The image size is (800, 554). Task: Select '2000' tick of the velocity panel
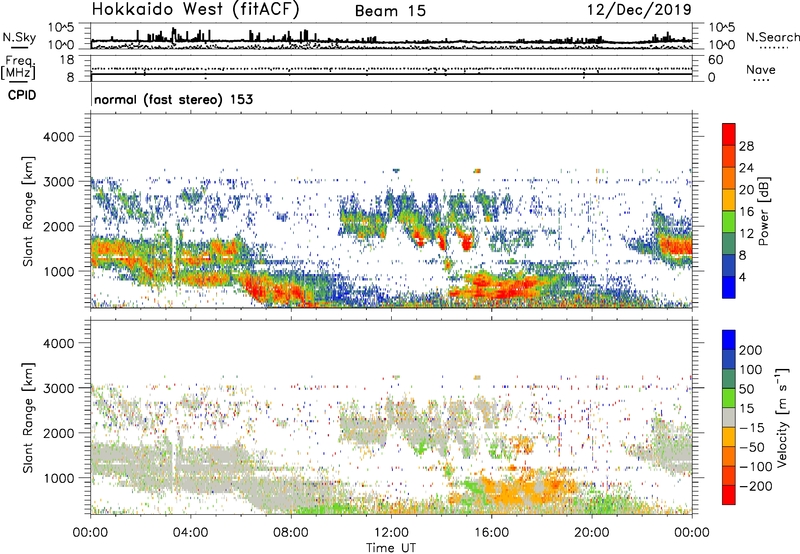coord(58,433)
